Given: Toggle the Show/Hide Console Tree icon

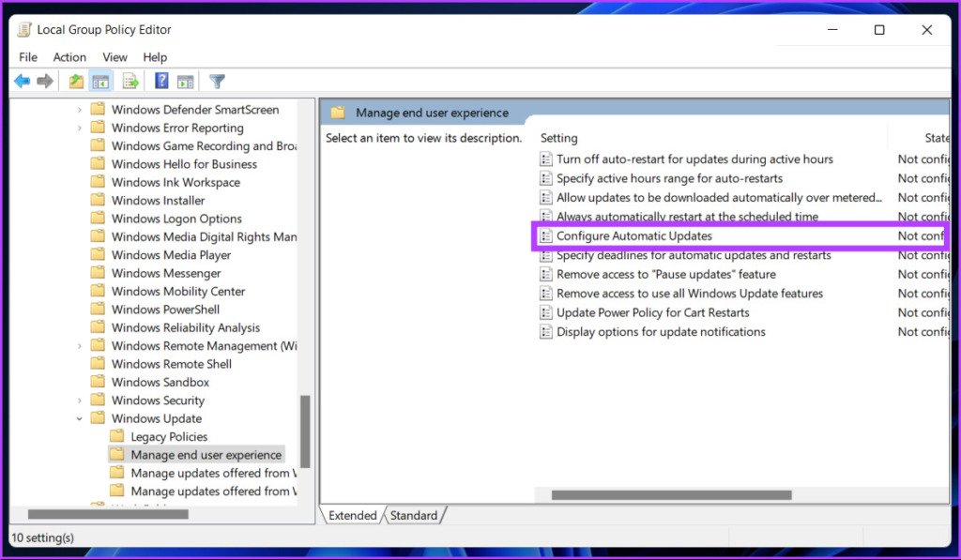Looking at the screenshot, I should pos(100,82).
